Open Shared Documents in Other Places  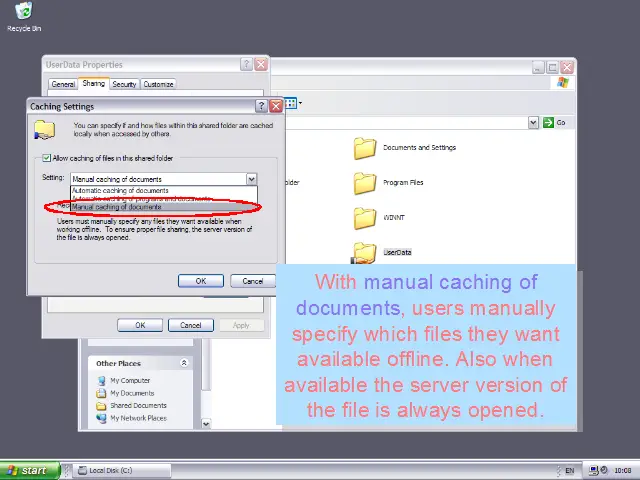coord(138,405)
